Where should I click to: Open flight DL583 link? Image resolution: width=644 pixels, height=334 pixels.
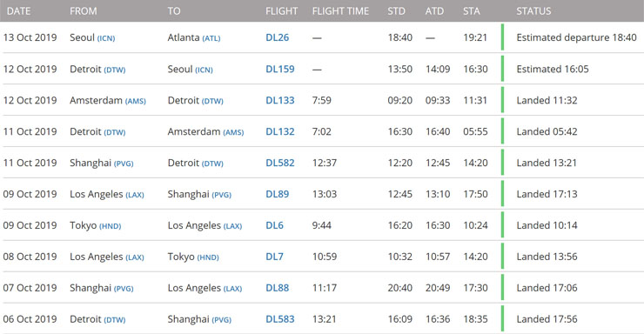pyautogui.click(x=280, y=319)
